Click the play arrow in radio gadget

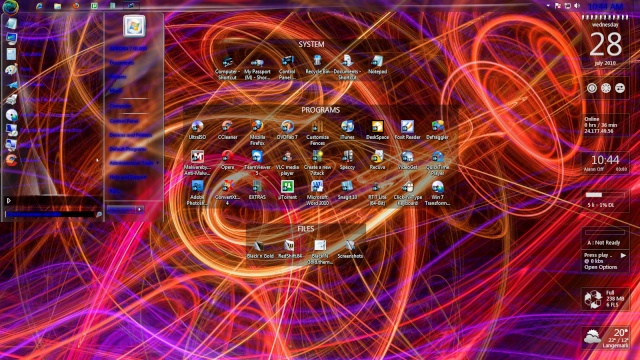[623, 256]
